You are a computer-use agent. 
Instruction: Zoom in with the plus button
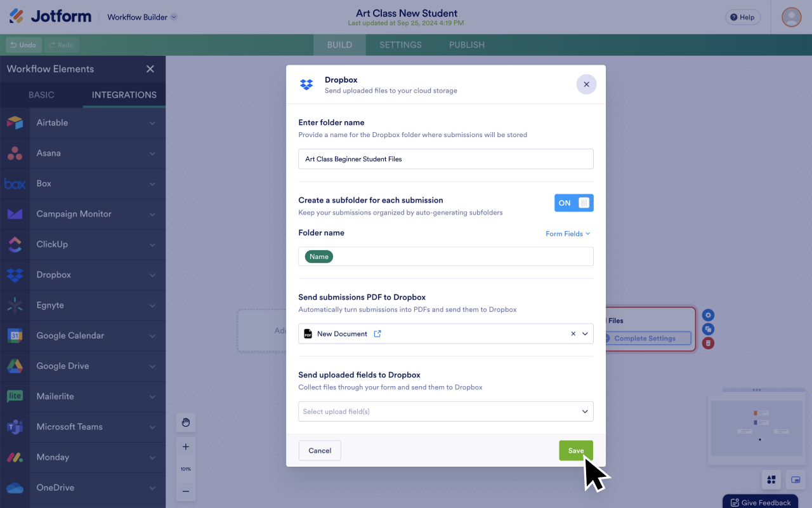pos(186,447)
